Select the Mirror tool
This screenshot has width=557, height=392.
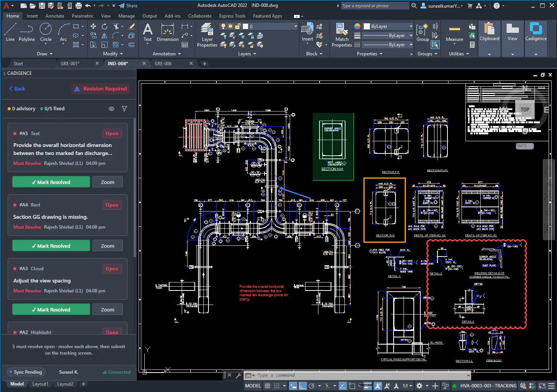[104, 35]
